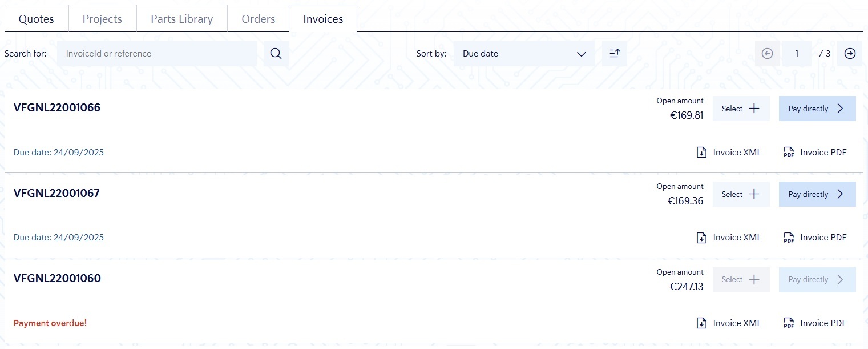Image resolution: width=868 pixels, height=349 pixels.
Task: Switch to the Orders tab
Action: click(x=258, y=19)
